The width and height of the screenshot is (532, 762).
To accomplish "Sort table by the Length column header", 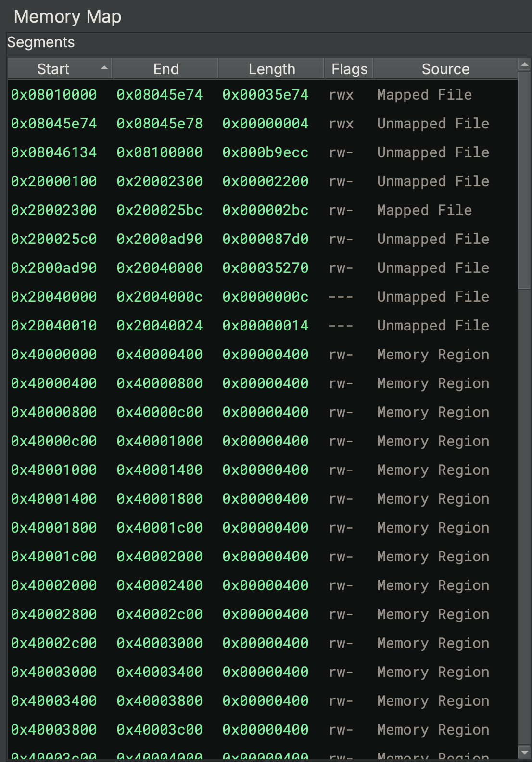I will tap(271, 69).
